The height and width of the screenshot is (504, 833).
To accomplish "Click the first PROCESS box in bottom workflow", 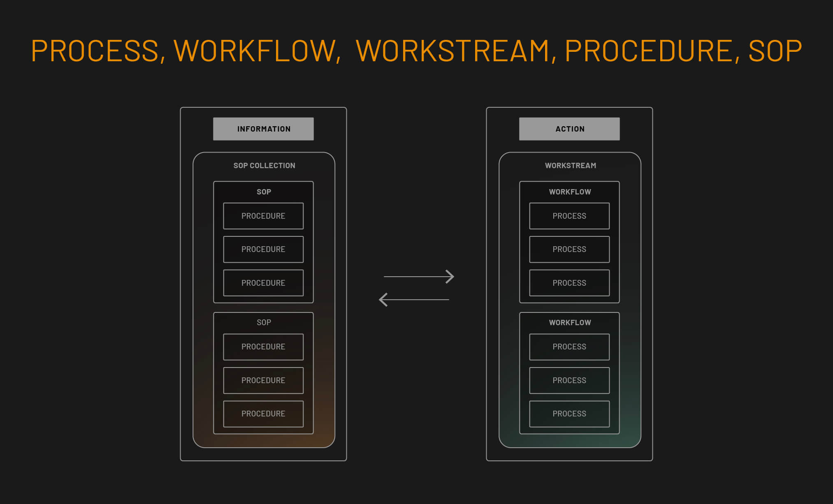I will 569,347.
